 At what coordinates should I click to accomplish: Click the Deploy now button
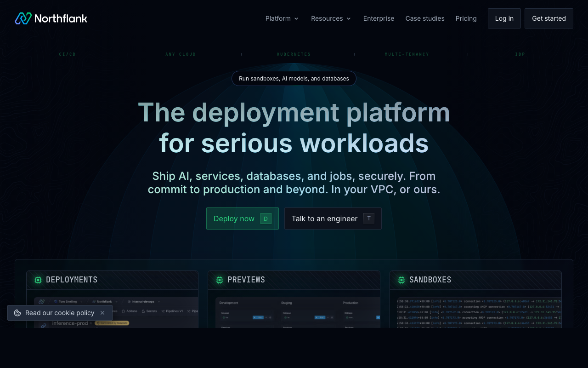243,218
